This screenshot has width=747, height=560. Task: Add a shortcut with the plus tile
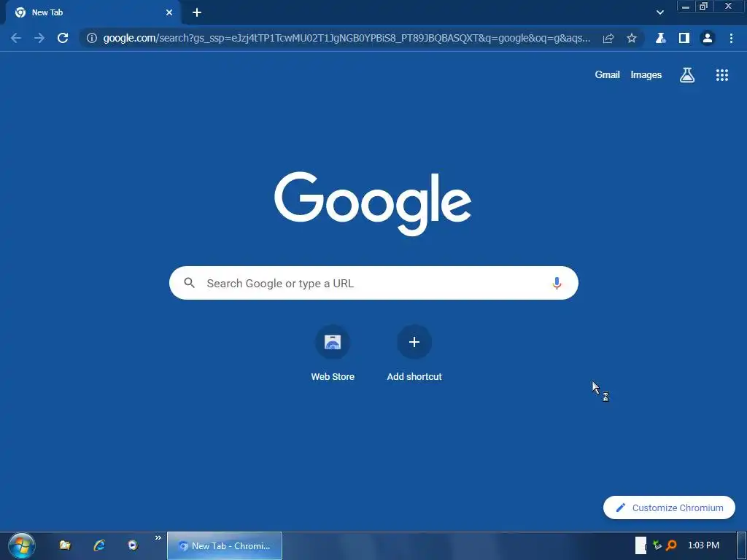tap(414, 354)
